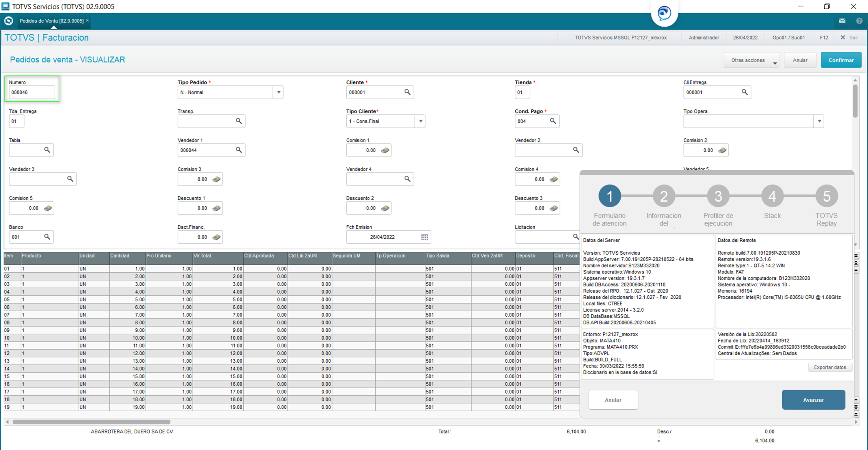This screenshot has width=868, height=450.
Task: Click the Tda. Entrega input field
Action: tap(16, 121)
